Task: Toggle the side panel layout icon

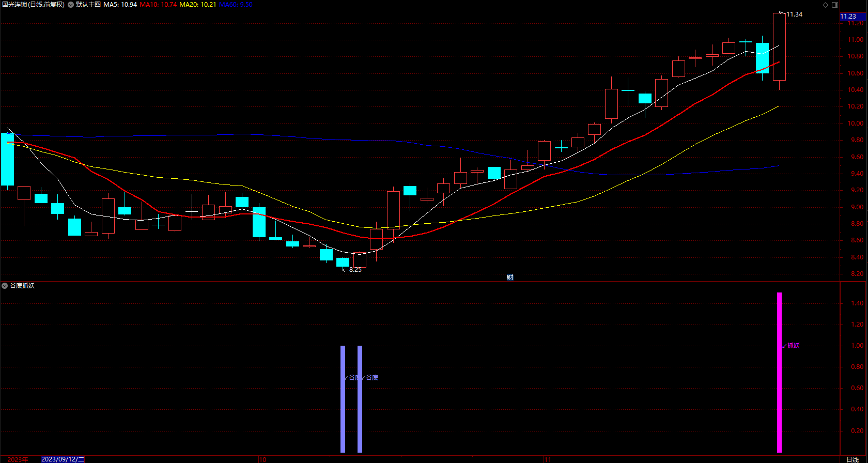Action: 835,5
